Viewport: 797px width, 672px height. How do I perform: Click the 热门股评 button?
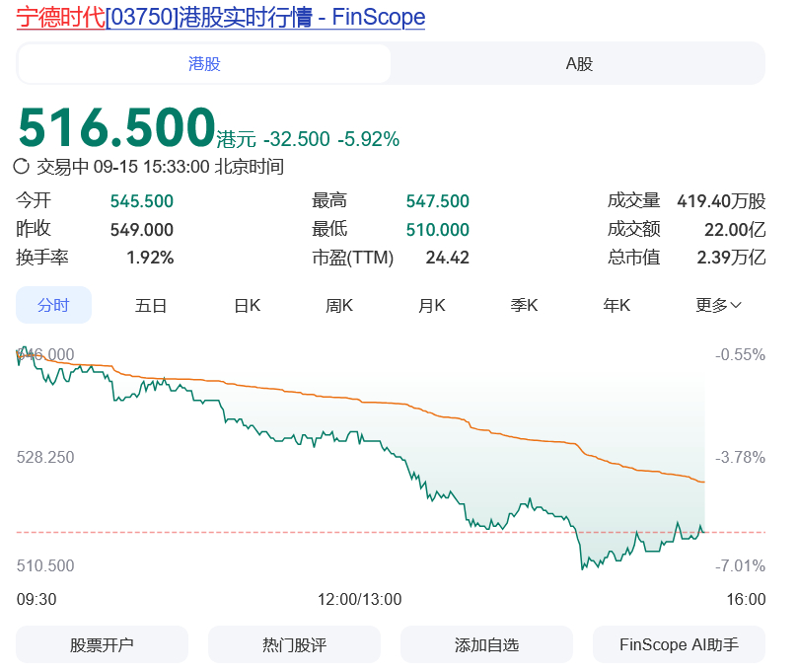(x=294, y=644)
